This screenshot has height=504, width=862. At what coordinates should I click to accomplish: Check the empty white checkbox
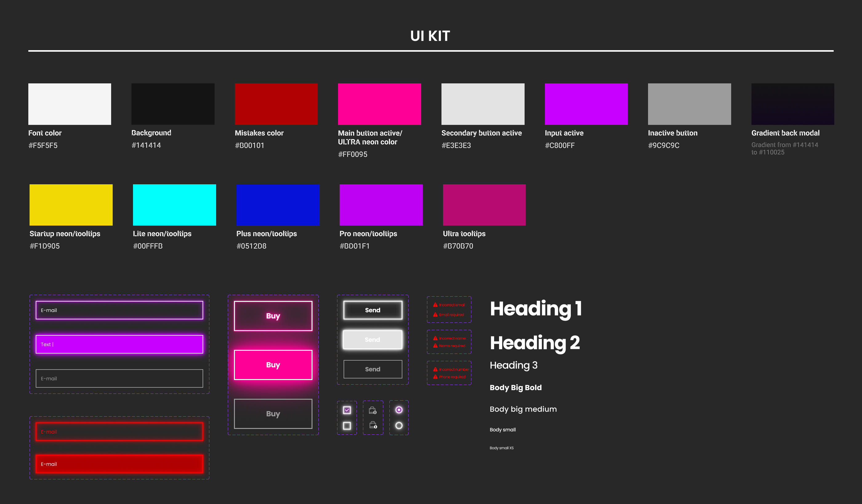[347, 426]
